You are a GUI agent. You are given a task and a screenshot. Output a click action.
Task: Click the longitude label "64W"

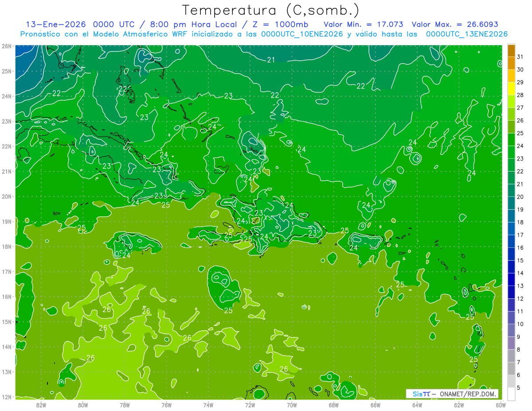(x=417, y=404)
